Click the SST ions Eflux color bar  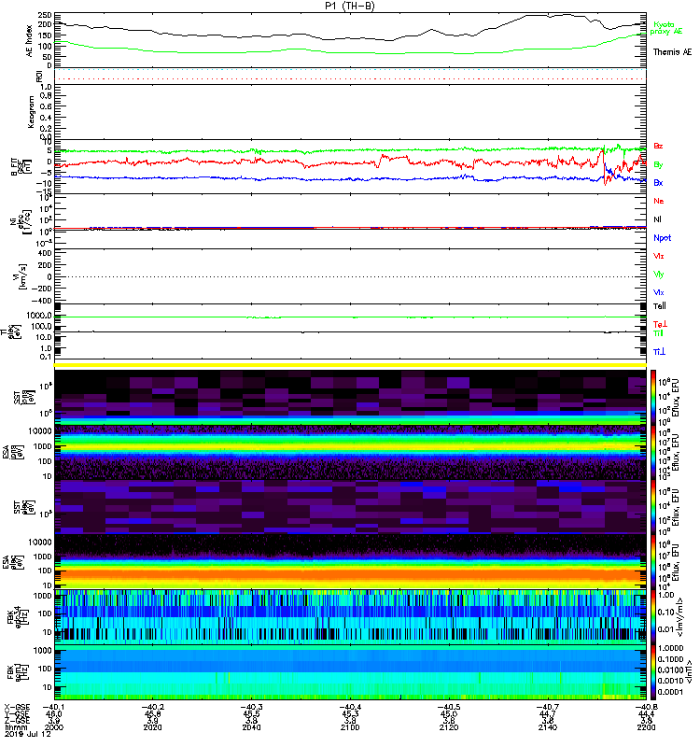(653, 398)
